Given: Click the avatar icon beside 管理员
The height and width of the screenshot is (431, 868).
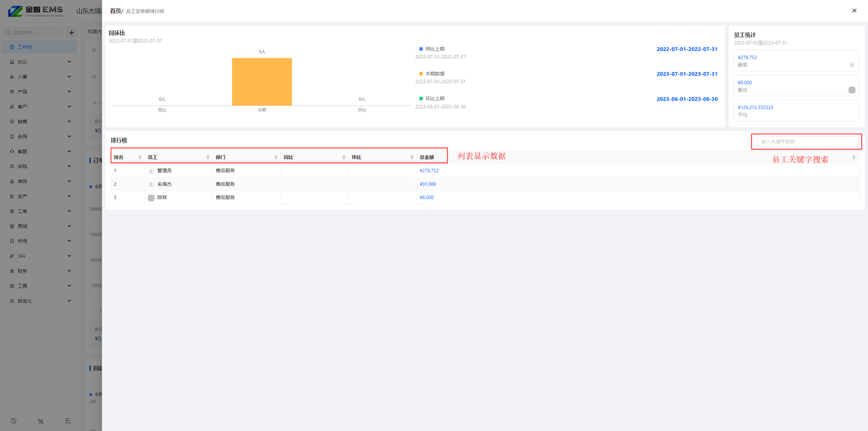Looking at the screenshot, I should (151, 170).
